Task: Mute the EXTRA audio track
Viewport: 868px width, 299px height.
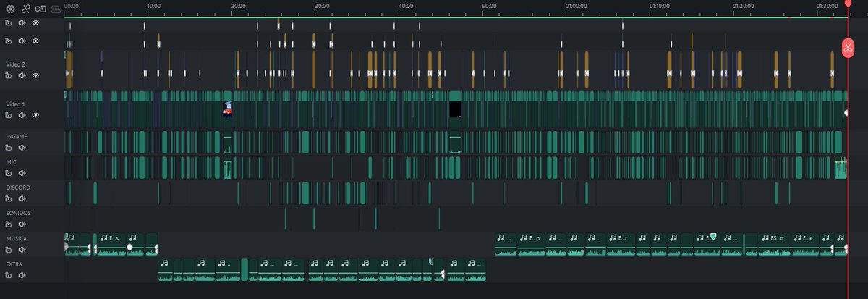Action: [22, 275]
